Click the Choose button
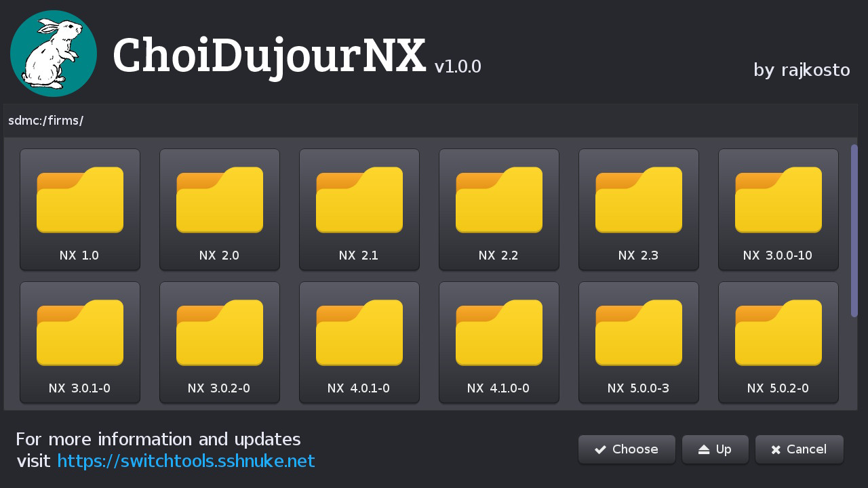 point(627,449)
